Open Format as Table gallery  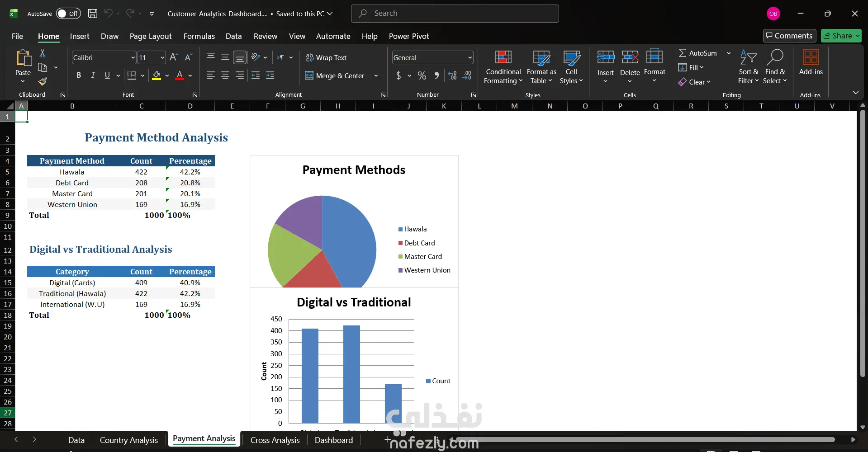541,67
